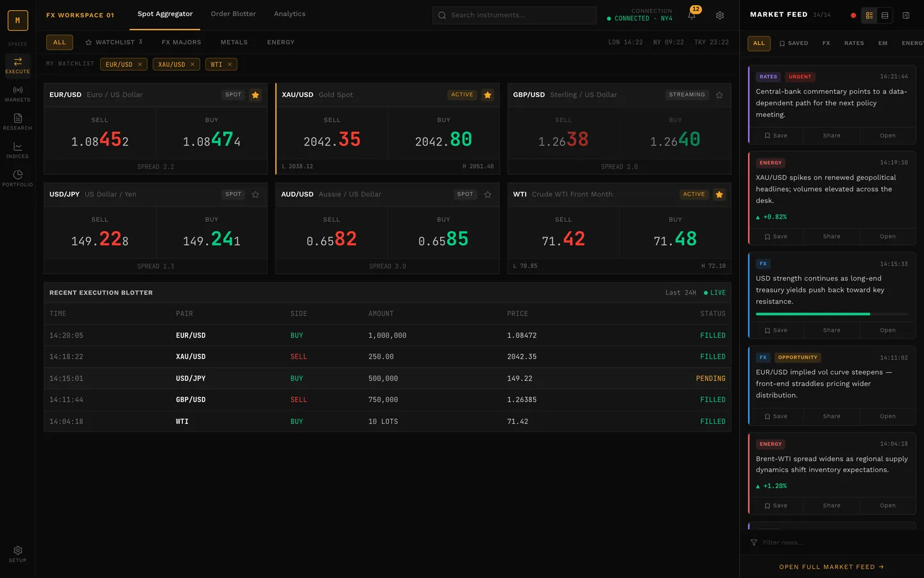Viewport: 924px width, 578px height.
Task: Buy XAU/USD at 2042.80
Action: tap(443, 133)
